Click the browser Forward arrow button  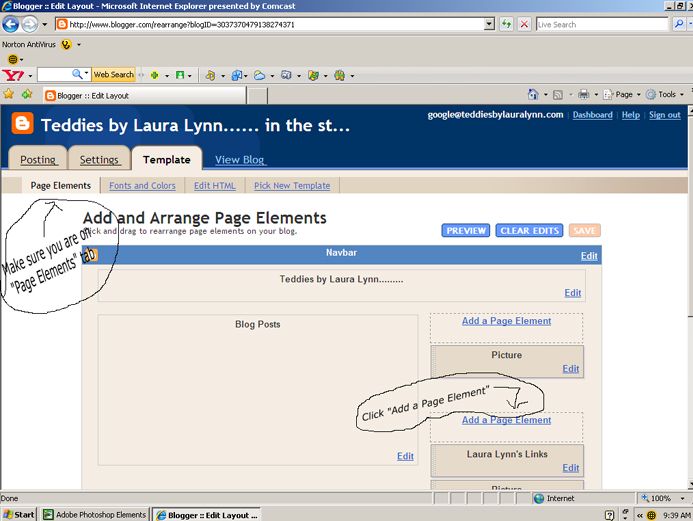[29, 24]
